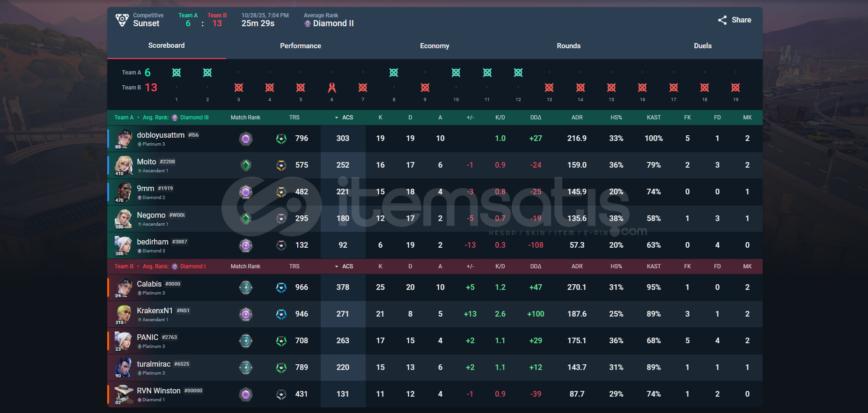The width and height of the screenshot is (868, 413).
Task: Click KrakenxN1 agent avatar
Action: click(124, 314)
